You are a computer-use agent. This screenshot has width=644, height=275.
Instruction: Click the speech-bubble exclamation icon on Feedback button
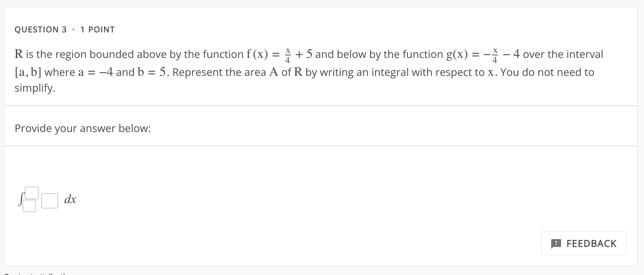point(556,243)
